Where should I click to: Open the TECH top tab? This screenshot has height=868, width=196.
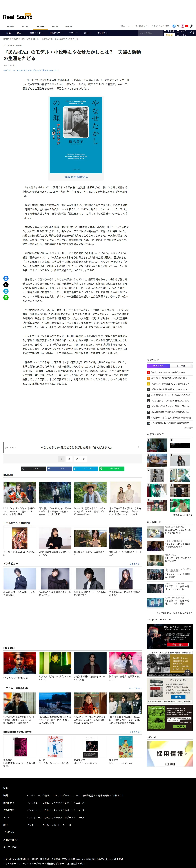click(x=55, y=26)
